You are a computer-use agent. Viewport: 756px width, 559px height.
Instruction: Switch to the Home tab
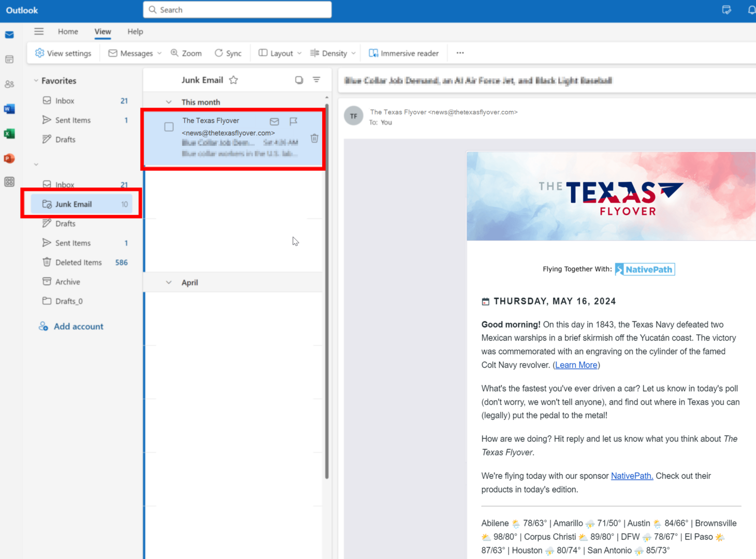coord(68,32)
